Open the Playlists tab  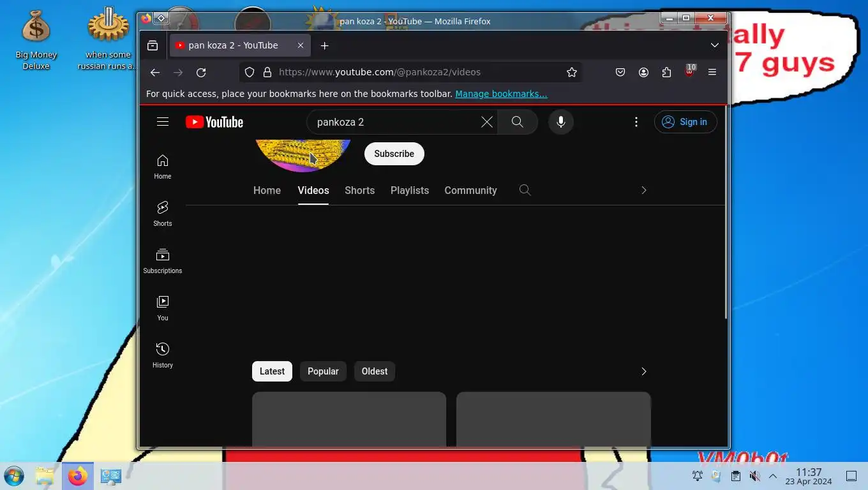pyautogui.click(x=410, y=190)
